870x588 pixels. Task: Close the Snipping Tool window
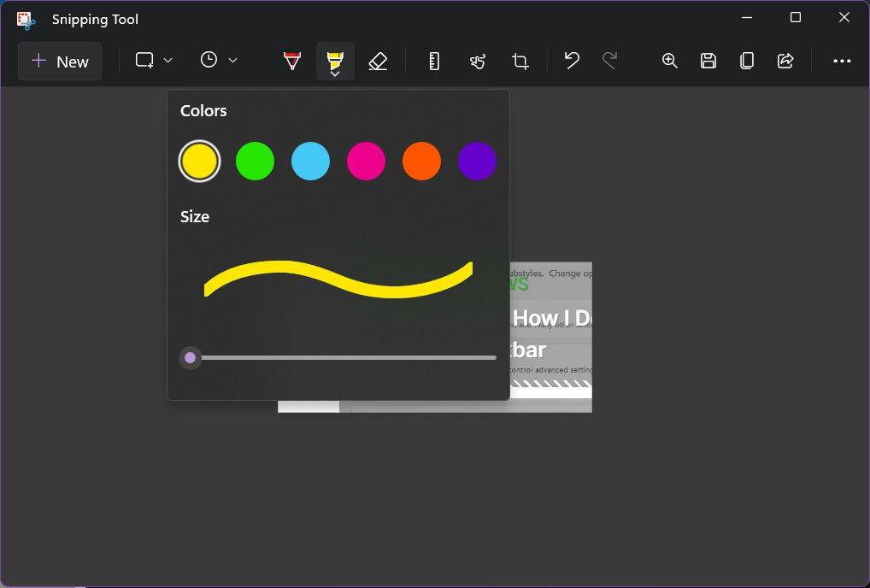click(x=844, y=18)
